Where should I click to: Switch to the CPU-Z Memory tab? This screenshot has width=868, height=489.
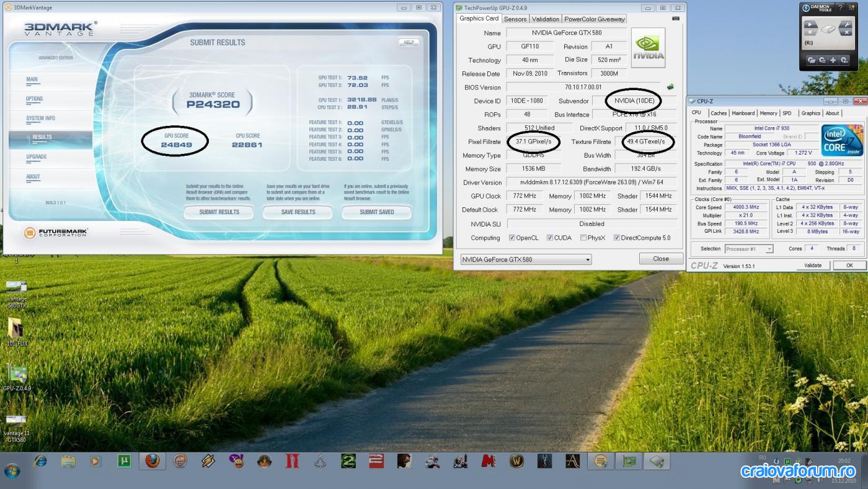(768, 114)
